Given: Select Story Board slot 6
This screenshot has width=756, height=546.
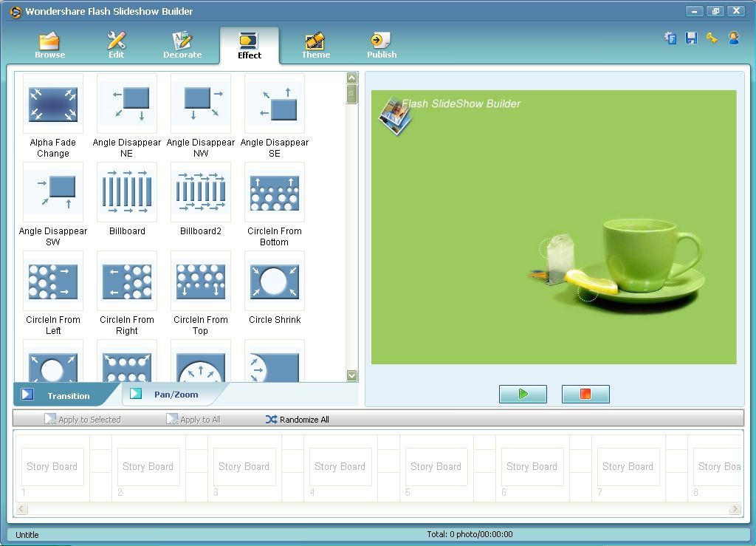Looking at the screenshot, I should [532, 466].
